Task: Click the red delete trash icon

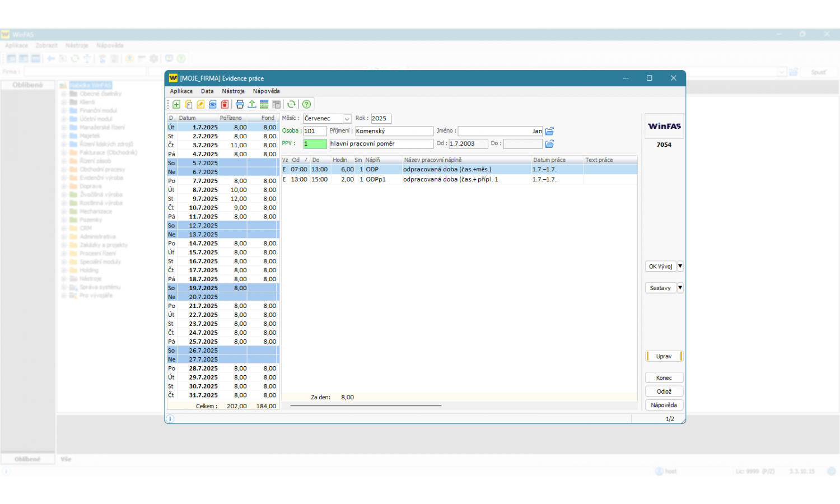Action: pyautogui.click(x=225, y=104)
